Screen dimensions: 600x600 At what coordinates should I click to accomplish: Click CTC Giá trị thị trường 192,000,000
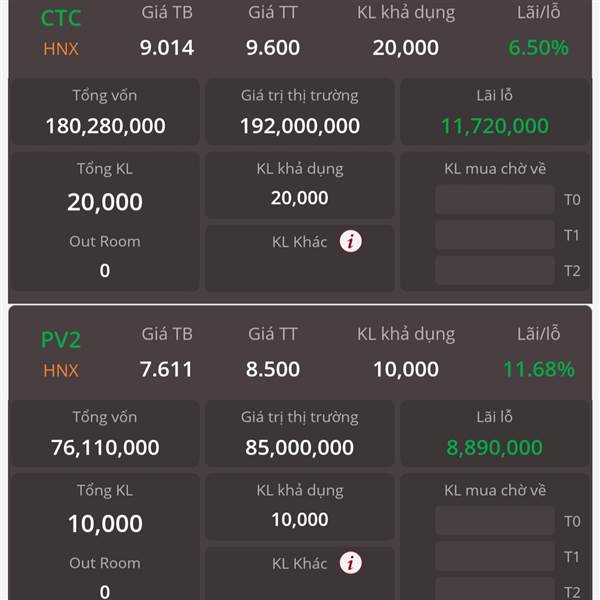[300, 126]
